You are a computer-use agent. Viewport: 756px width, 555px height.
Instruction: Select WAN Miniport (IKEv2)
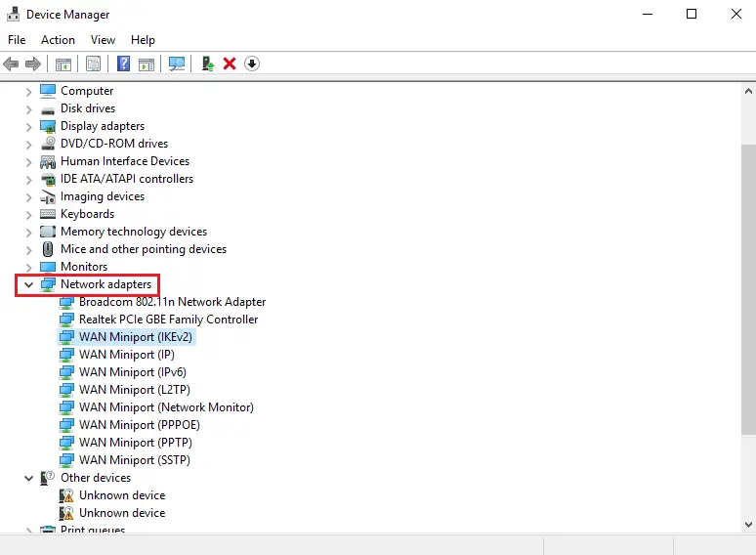click(x=136, y=336)
